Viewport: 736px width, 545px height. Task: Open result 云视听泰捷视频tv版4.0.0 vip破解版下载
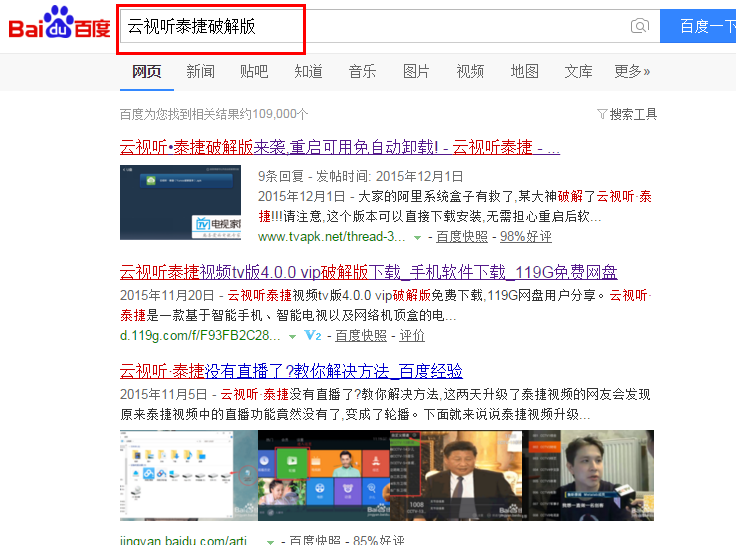point(368,272)
